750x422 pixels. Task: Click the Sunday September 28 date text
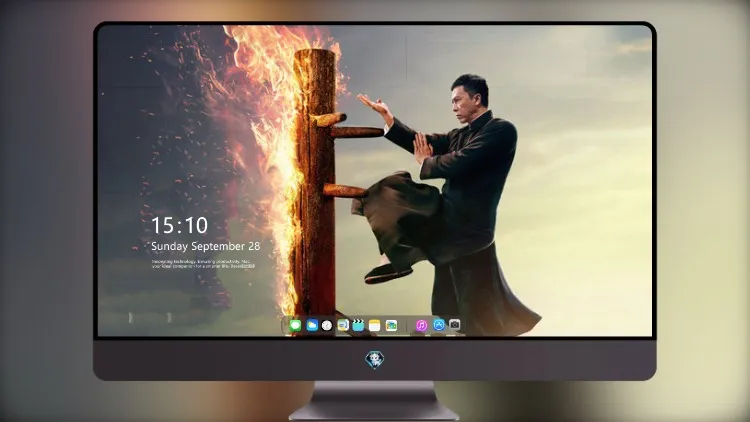[206, 246]
